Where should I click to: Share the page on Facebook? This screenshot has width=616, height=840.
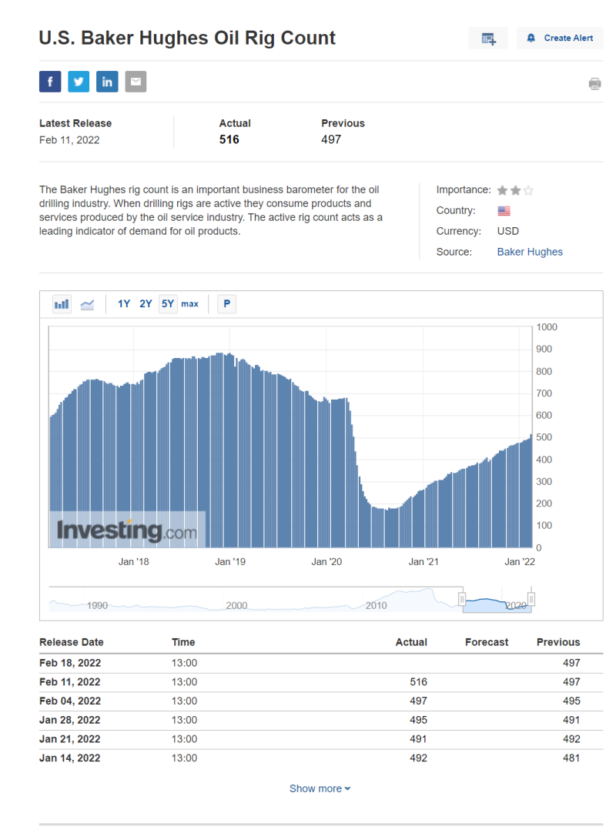pyautogui.click(x=50, y=82)
